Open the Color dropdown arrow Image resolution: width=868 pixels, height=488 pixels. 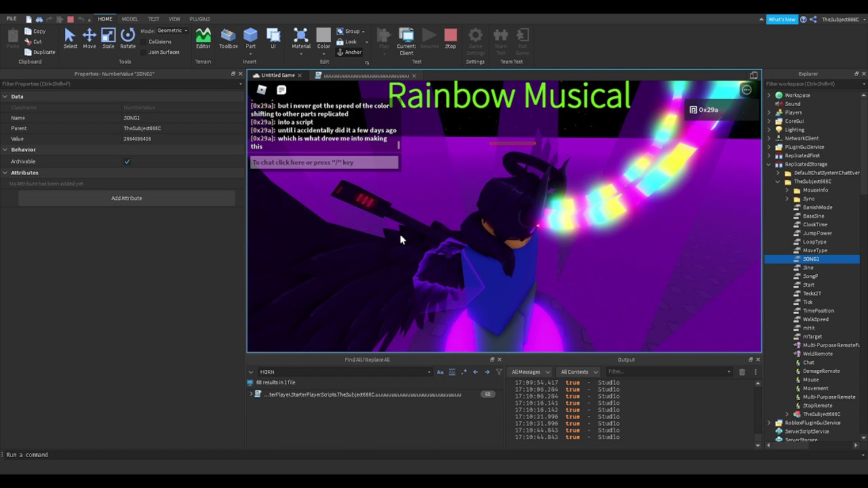tap(323, 53)
